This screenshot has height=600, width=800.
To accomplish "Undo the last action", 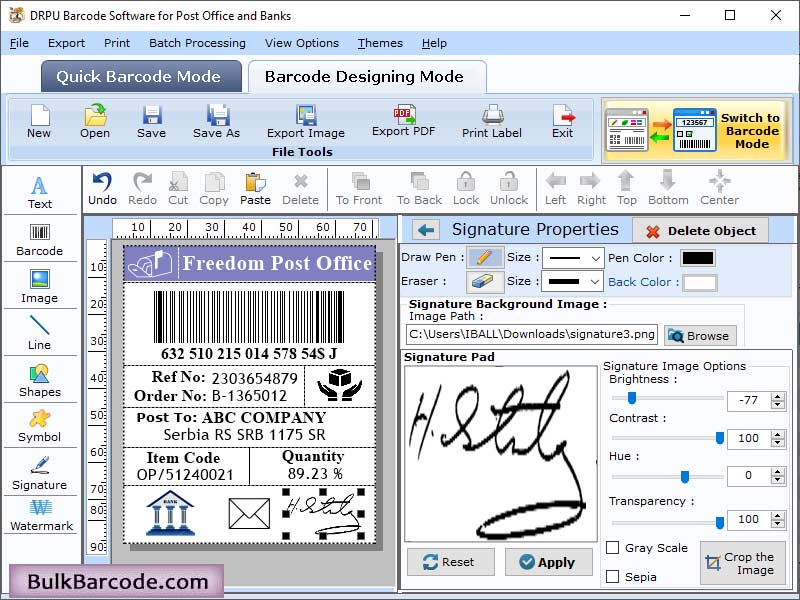I will (x=103, y=189).
